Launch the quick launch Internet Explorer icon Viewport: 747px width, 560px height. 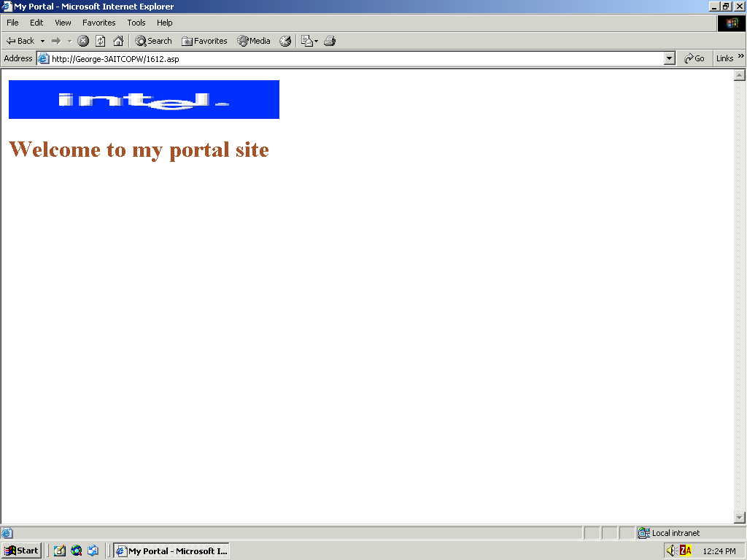[76, 551]
